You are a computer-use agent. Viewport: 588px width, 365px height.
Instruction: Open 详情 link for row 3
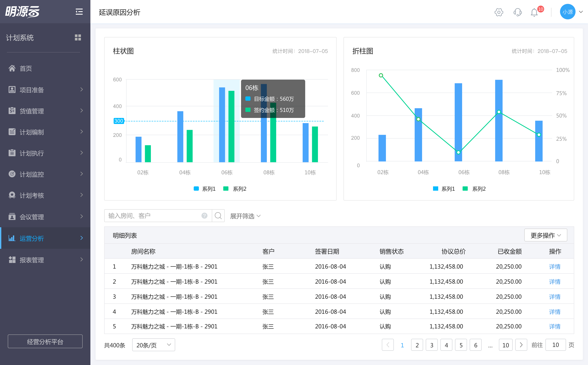[x=554, y=297]
